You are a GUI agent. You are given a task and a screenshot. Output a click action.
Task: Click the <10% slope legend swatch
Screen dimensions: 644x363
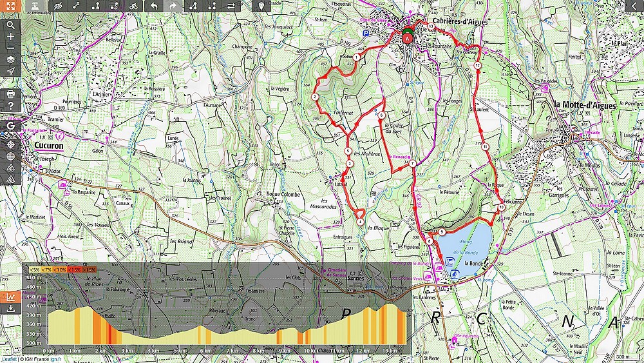60,270
